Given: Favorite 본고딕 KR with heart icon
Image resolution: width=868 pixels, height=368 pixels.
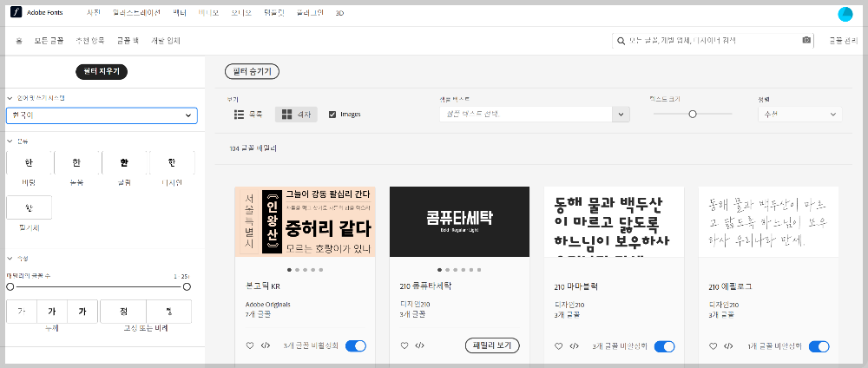Looking at the screenshot, I should 250,345.
